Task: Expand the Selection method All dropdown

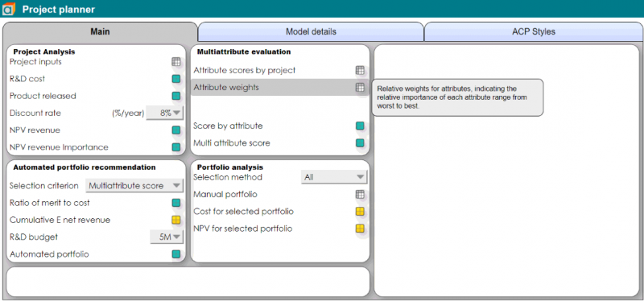Action: click(334, 177)
